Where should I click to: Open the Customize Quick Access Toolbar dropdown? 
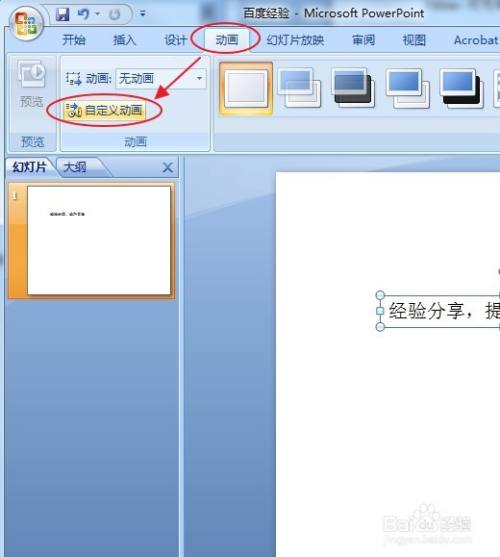coord(143,14)
